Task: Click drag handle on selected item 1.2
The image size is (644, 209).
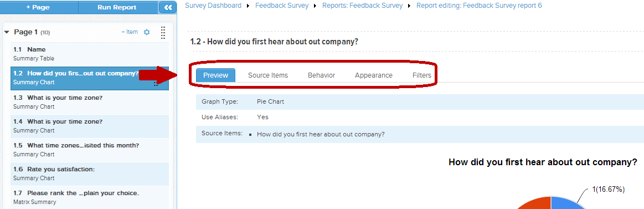Action: (x=156, y=83)
